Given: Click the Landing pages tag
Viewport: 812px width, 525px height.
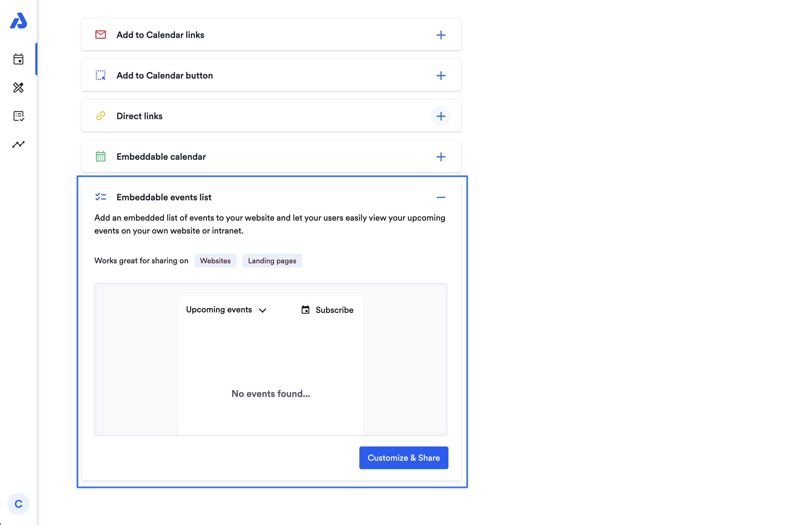Looking at the screenshot, I should click(272, 261).
